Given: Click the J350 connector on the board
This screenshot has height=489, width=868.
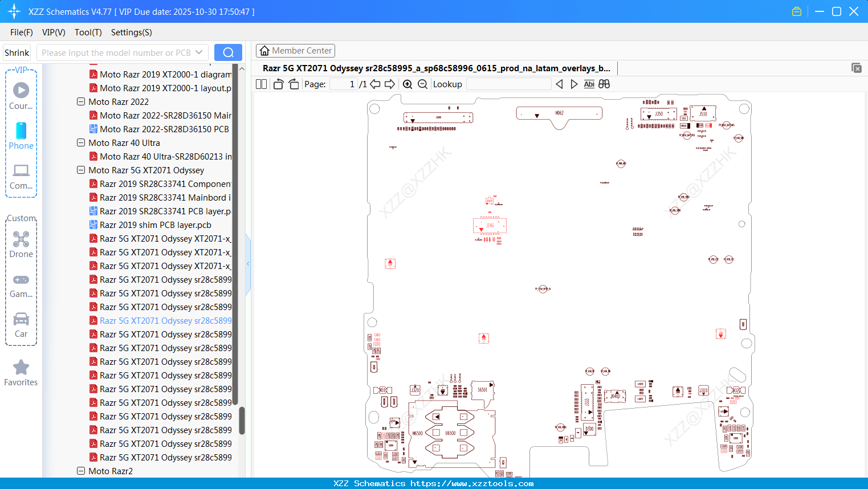Looking at the screenshot, I should 659,114.
